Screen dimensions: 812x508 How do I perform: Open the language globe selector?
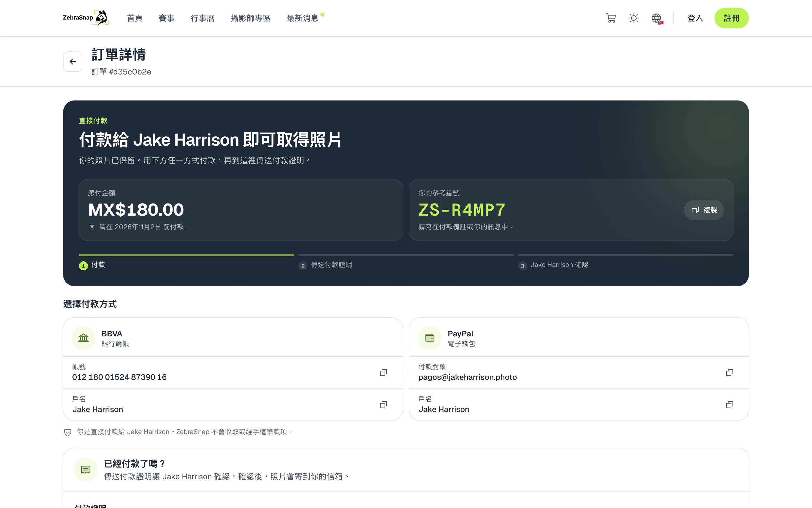tap(657, 18)
